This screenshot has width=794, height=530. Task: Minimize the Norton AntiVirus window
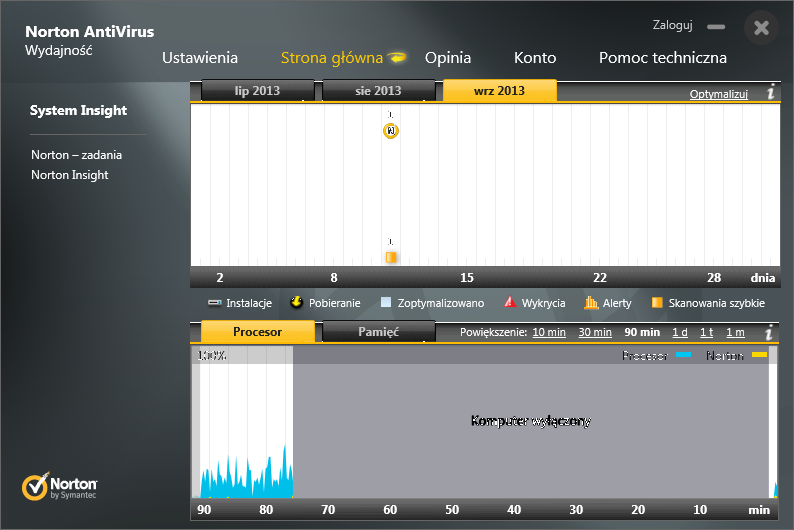click(x=716, y=26)
